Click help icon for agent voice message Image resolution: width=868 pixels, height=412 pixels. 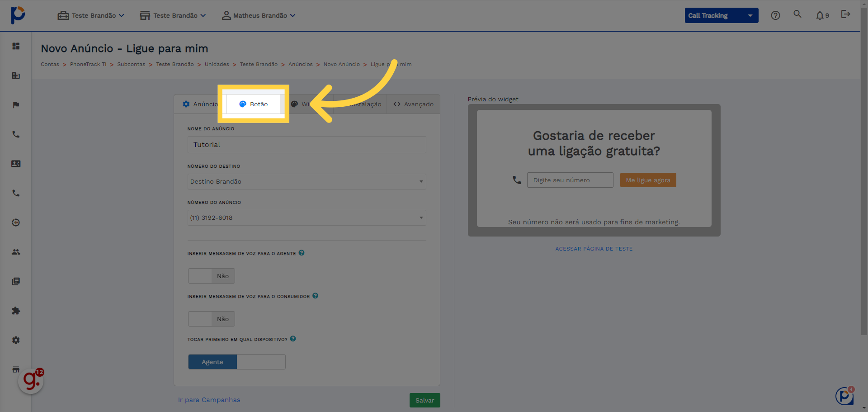click(302, 253)
